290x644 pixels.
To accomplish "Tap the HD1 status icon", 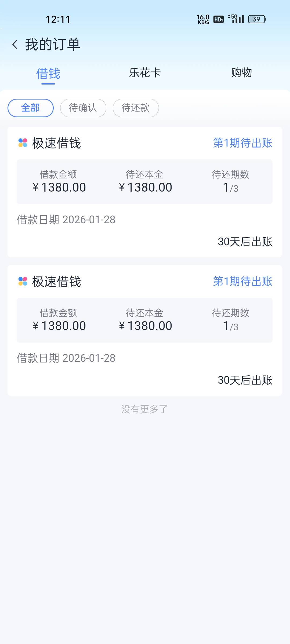I will (x=219, y=19).
